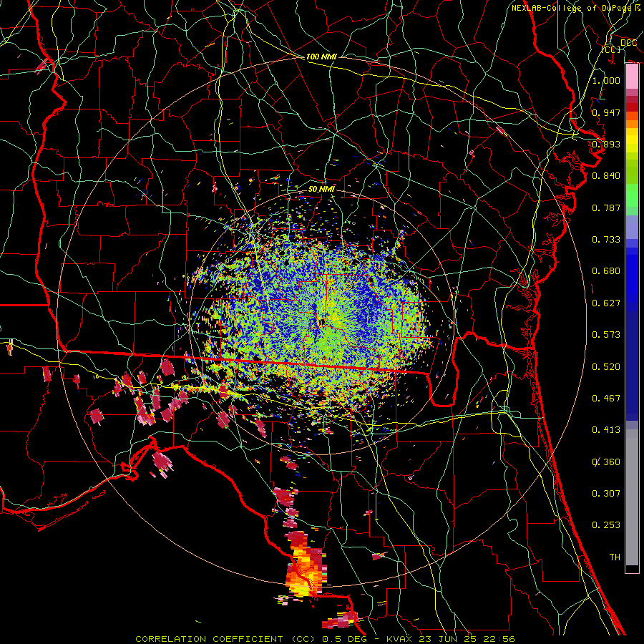Select the 0.360 legend value

606,462
